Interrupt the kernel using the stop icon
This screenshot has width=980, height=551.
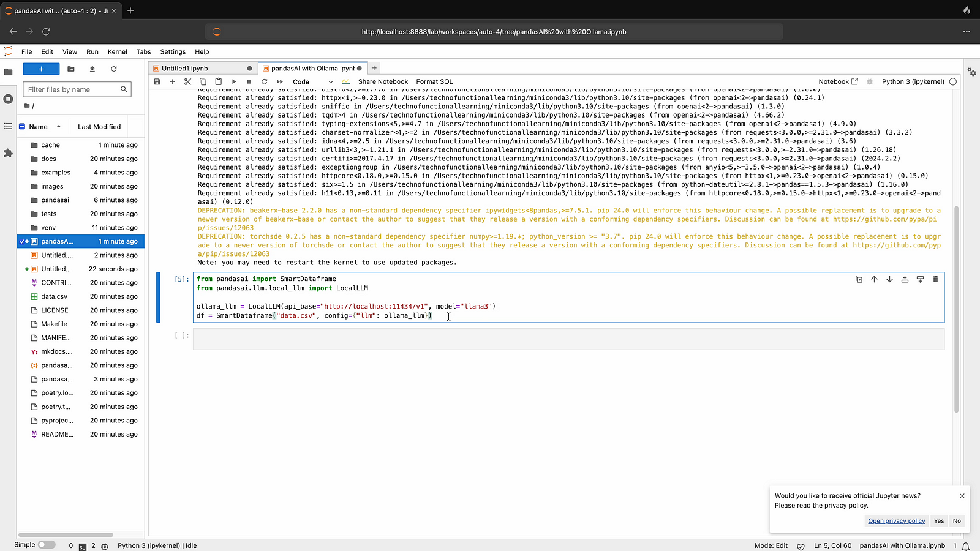tap(249, 81)
